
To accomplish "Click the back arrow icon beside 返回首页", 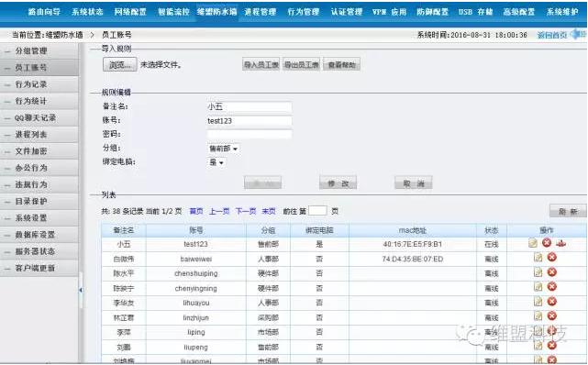I will click(578, 34).
